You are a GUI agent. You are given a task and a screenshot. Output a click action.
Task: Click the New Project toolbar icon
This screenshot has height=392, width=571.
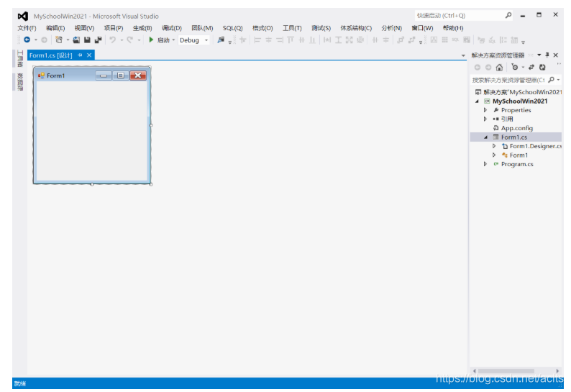tap(59, 40)
